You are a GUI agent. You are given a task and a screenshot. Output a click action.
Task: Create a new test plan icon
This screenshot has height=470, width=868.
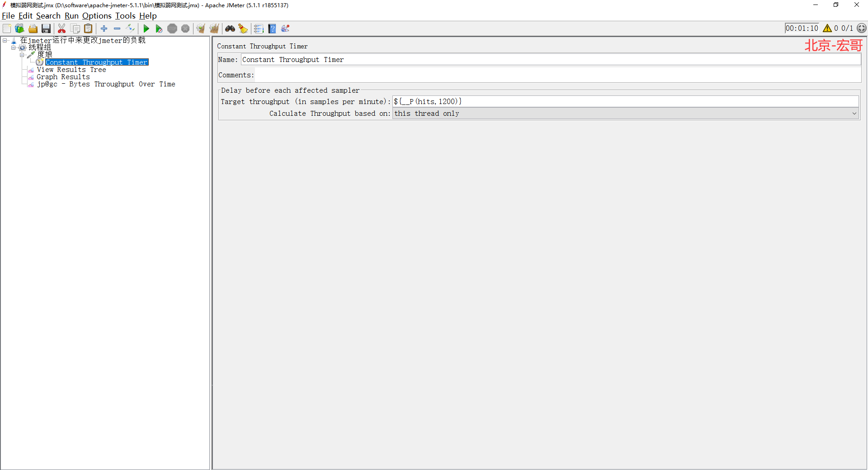[7, 28]
